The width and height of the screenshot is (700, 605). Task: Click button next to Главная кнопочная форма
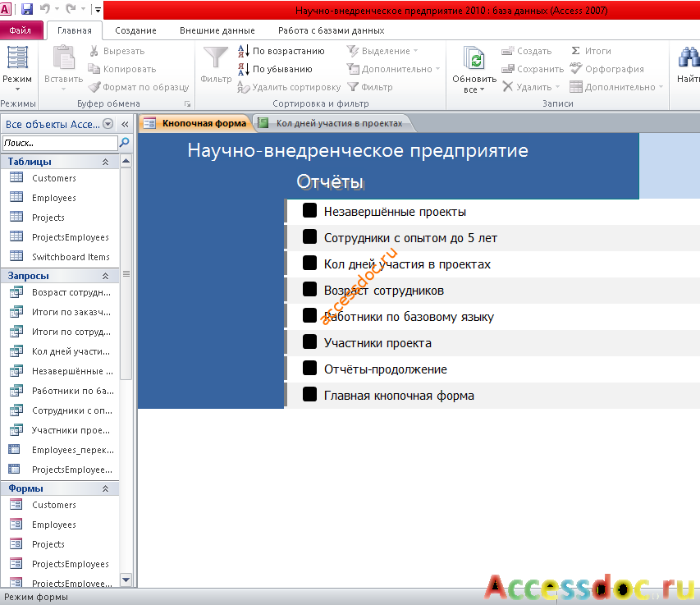309,394
